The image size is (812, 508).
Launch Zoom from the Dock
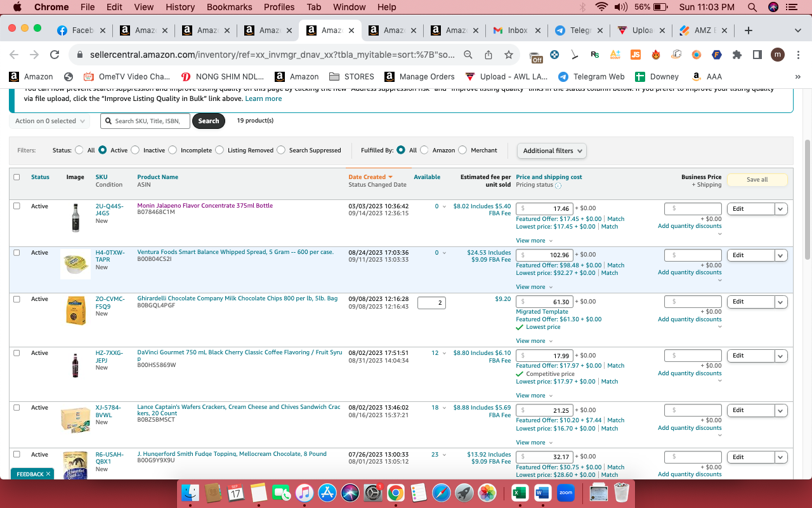[566, 493]
